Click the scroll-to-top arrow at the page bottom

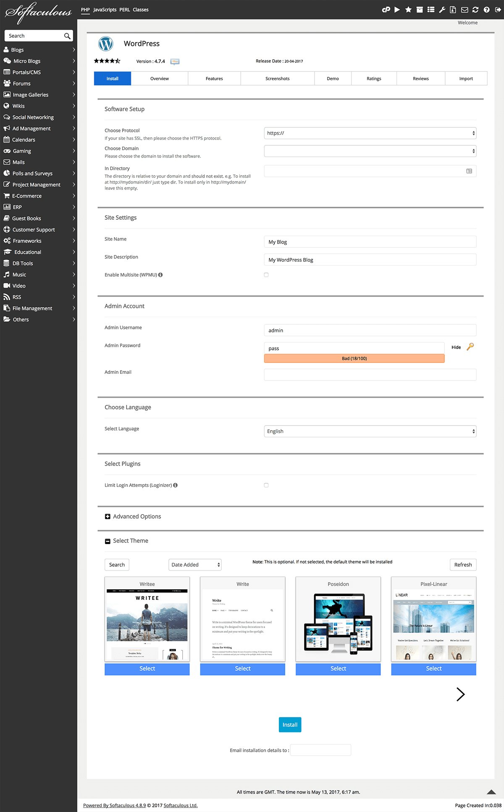491,792
